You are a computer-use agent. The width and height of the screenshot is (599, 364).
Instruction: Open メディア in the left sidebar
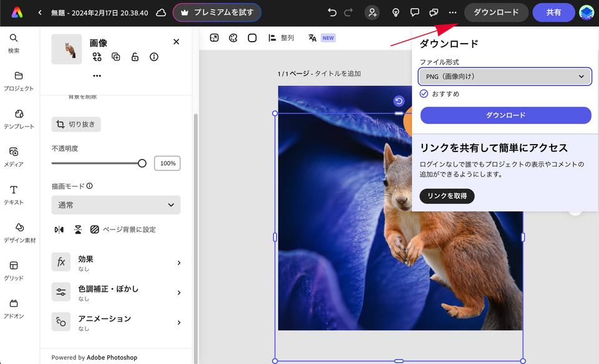14,156
